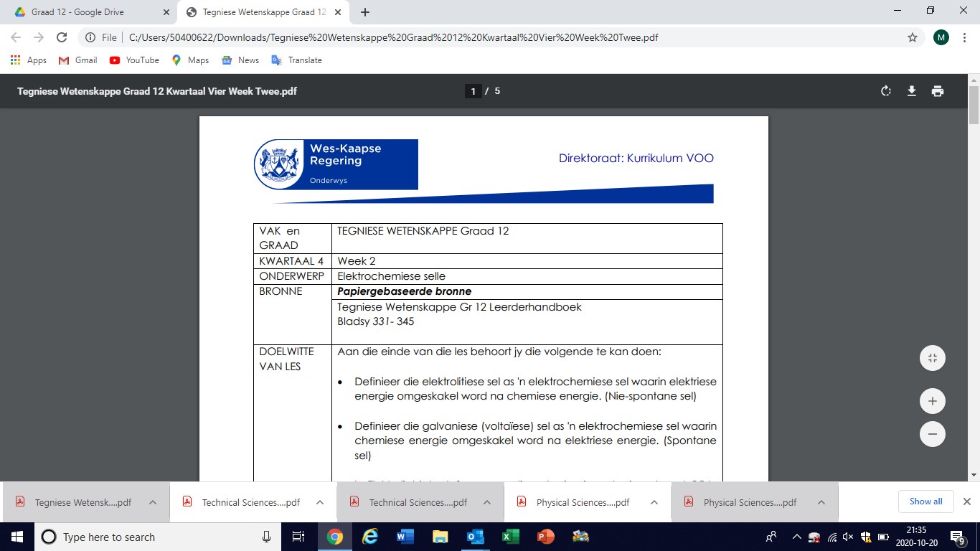Open the Windows Start menu
980x551 pixels.
pyautogui.click(x=17, y=537)
